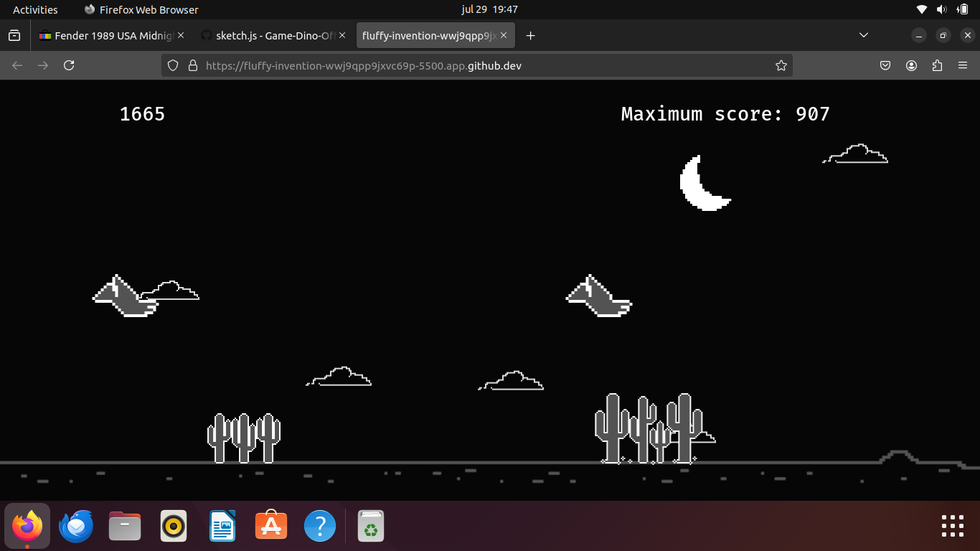Open Rhythmbox from the dock
This screenshot has width=980, height=551.
(x=174, y=526)
